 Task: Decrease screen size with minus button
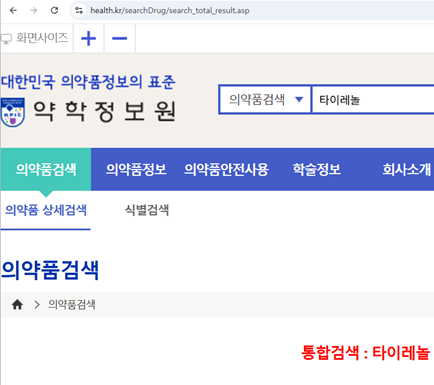[120, 38]
